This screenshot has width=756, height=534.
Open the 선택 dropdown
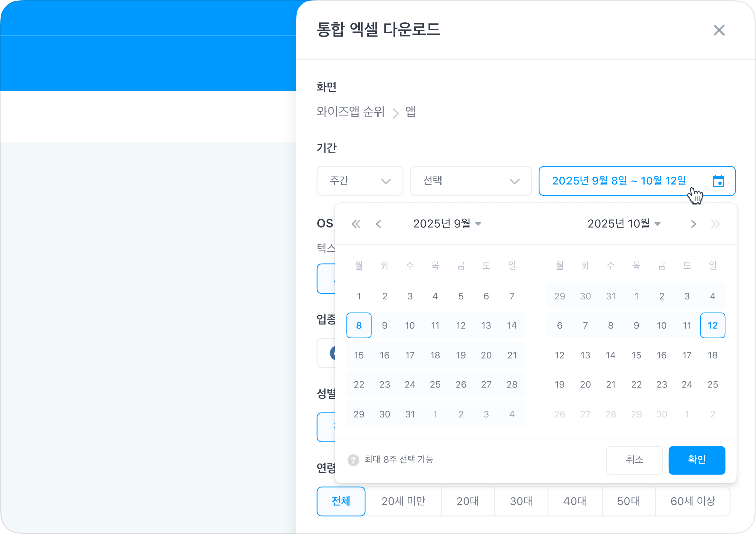click(x=471, y=181)
